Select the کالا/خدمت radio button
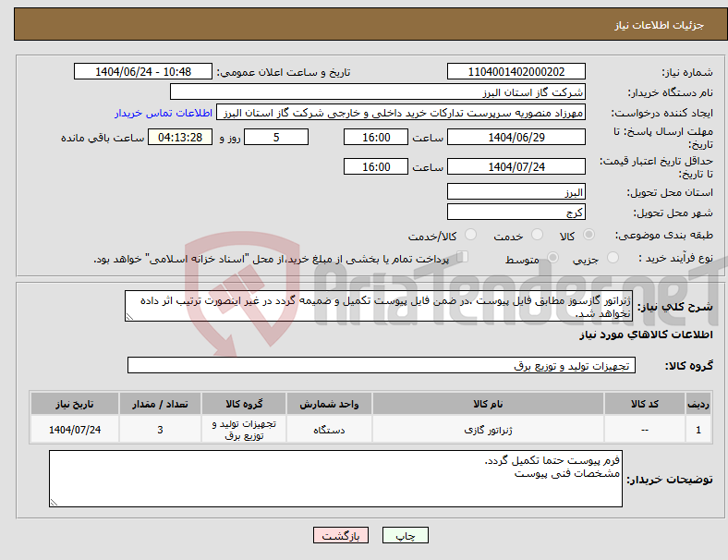Viewport: 728px width, 560px height. pos(471,235)
